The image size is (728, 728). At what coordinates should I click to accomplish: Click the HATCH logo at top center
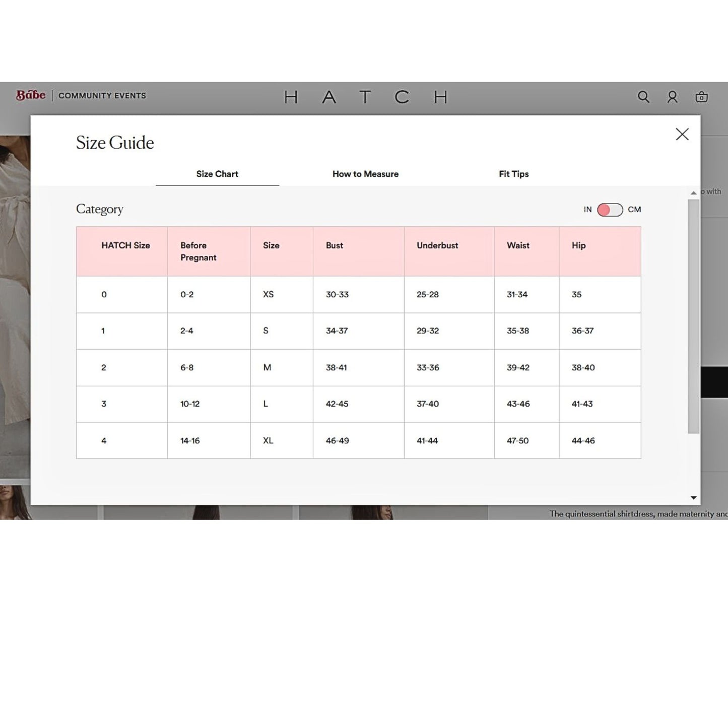(x=365, y=97)
